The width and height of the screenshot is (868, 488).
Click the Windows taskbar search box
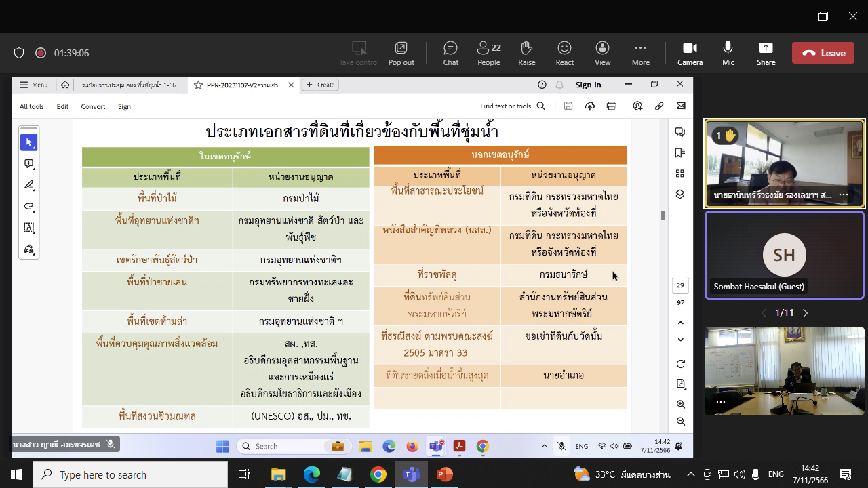pyautogui.click(x=130, y=474)
